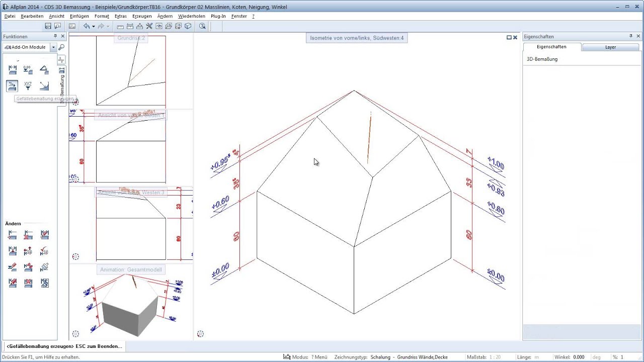Select the XYZ coordinate dimension tool

[x=28, y=86]
